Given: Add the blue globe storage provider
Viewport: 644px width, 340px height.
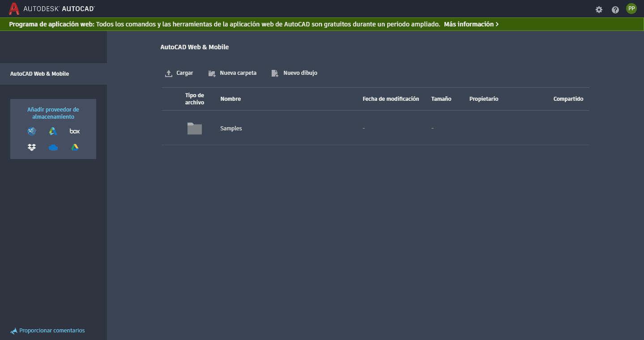Looking at the screenshot, I should pyautogui.click(x=32, y=131).
